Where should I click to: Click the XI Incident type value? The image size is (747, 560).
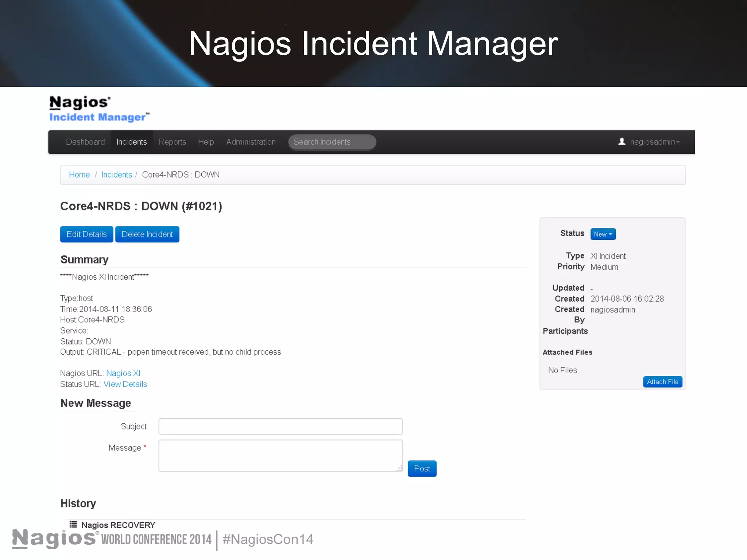point(608,256)
